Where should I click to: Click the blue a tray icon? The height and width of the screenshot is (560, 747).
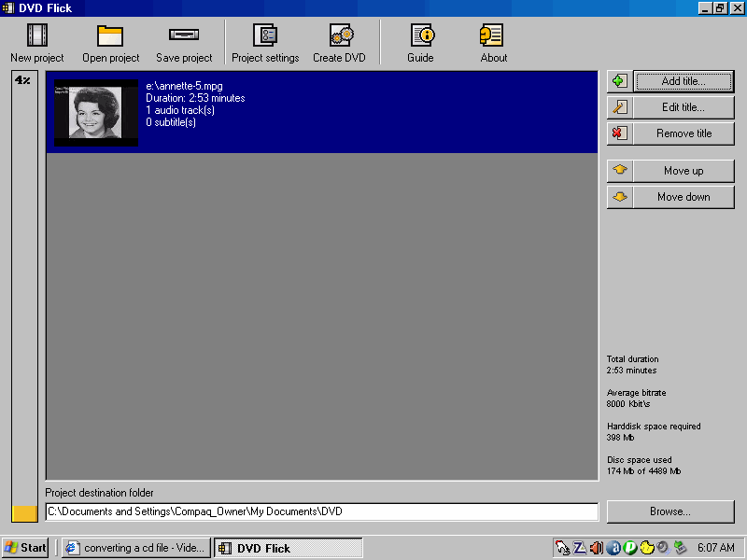click(x=613, y=548)
